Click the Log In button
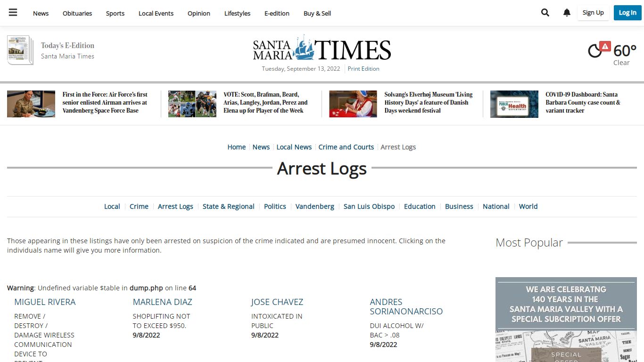 click(x=627, y=13)
